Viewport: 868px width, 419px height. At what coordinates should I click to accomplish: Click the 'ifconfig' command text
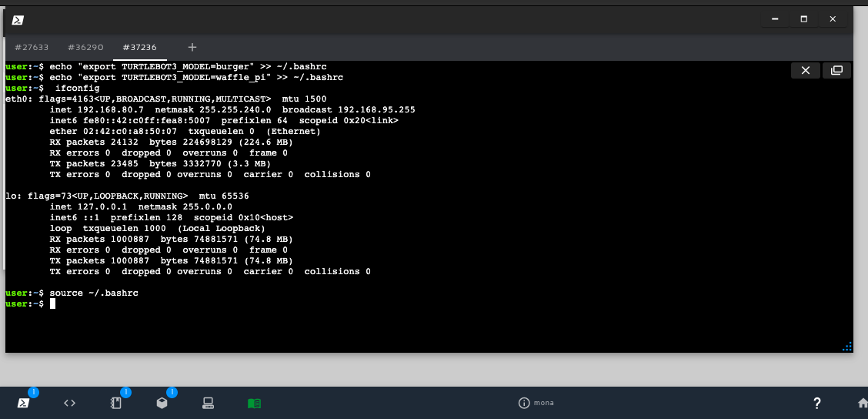pyautogui.click(x=77, y=88)
